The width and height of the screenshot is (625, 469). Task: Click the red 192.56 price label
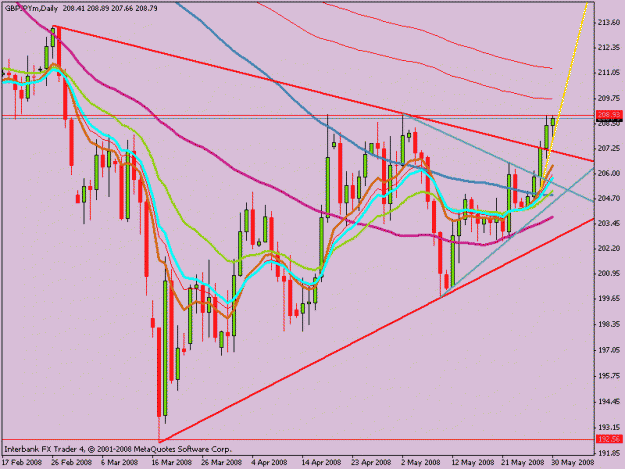pos(609,439)
